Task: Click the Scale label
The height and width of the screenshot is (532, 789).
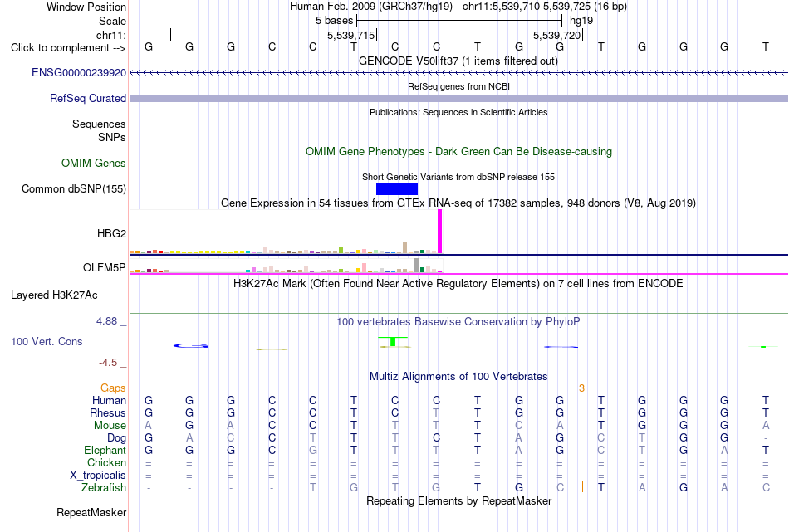Action: (x=113, y=21)
